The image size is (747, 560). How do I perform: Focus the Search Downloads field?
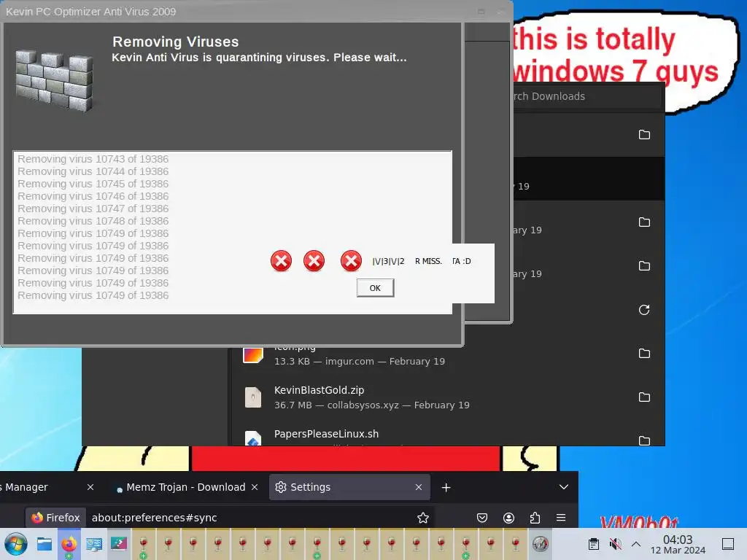click(587, 96)
